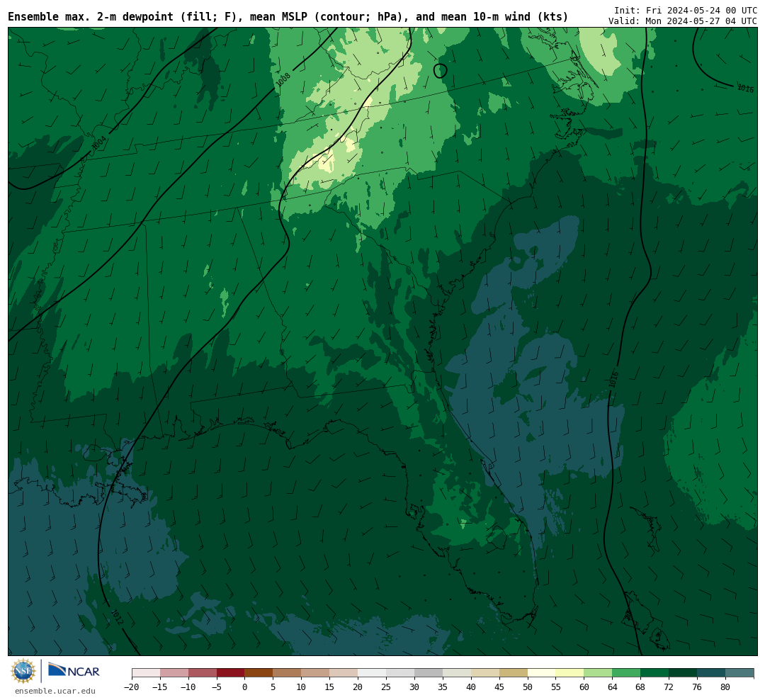
Task: Click the NSF logo
Action: click(x=23, y=671)
